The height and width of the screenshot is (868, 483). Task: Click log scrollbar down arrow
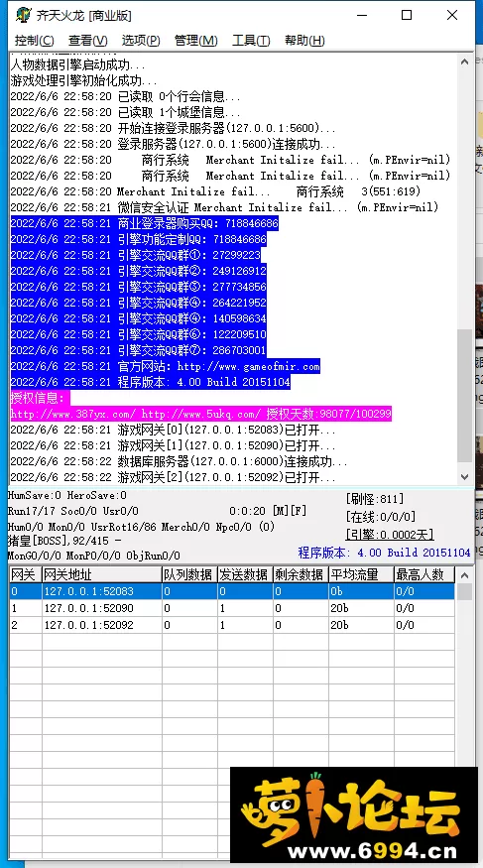click(465, 476)
